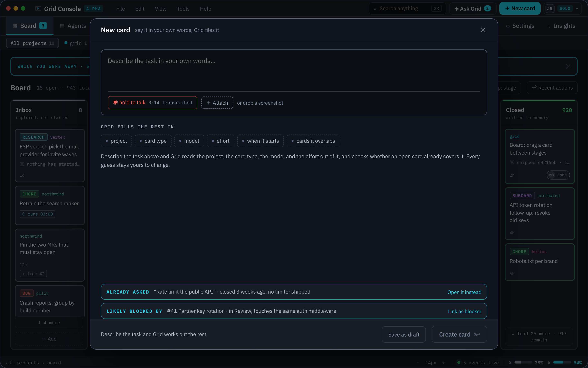Open the File menu
588x368 pixels.
(x=120, y=9)
